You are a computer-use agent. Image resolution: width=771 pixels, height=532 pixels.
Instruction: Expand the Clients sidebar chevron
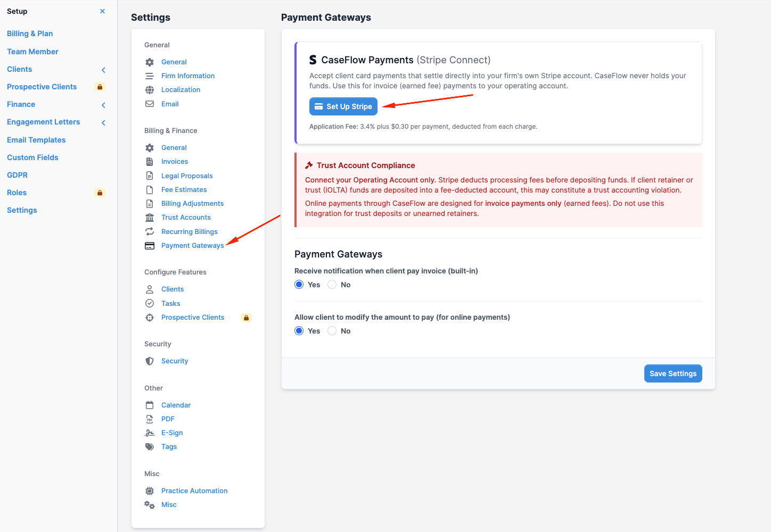(103, 70)
